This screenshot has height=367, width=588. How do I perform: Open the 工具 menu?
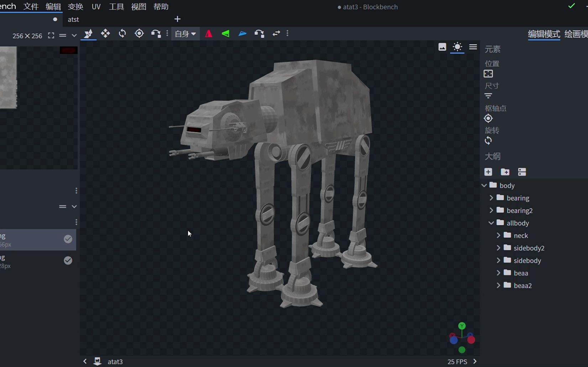click(116, 6)
